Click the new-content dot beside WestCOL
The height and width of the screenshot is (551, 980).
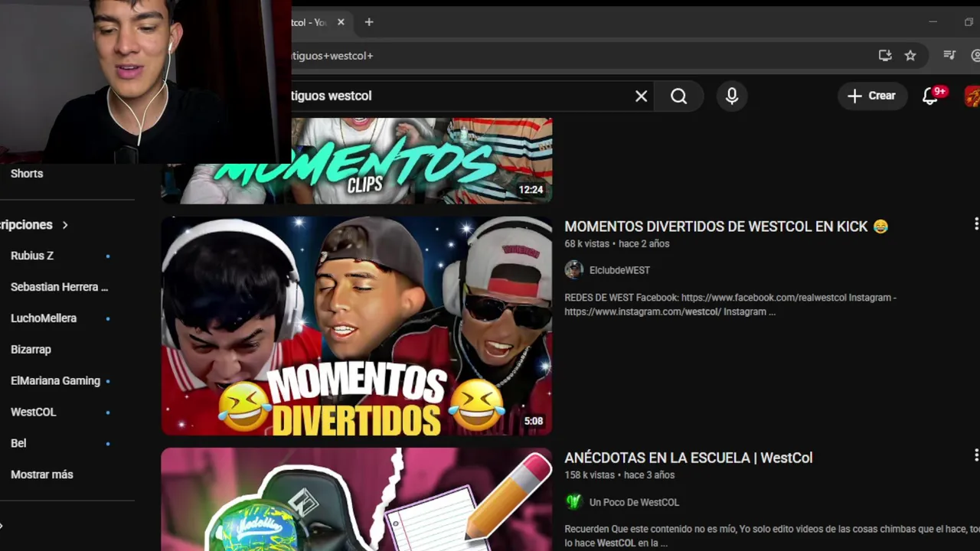pos(108,412)
